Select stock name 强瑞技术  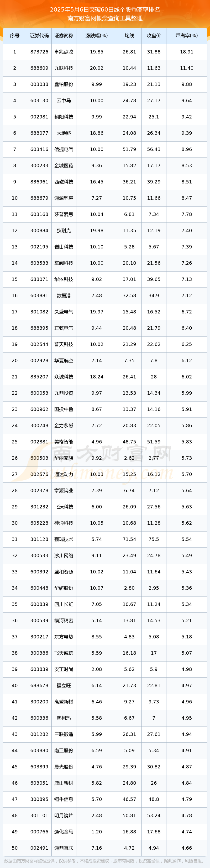(64, 539)
